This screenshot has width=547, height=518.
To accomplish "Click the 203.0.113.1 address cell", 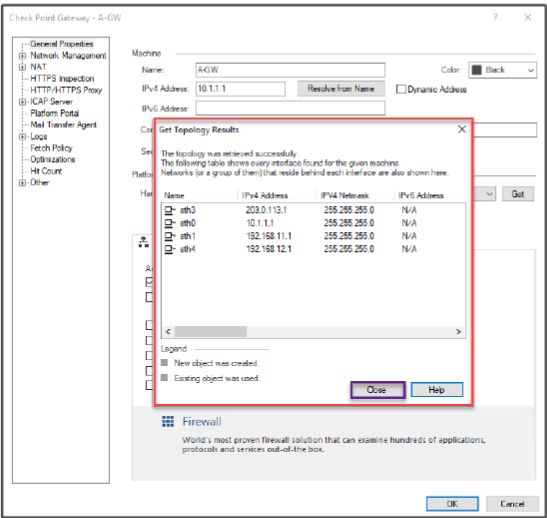I will pos(266,210).
